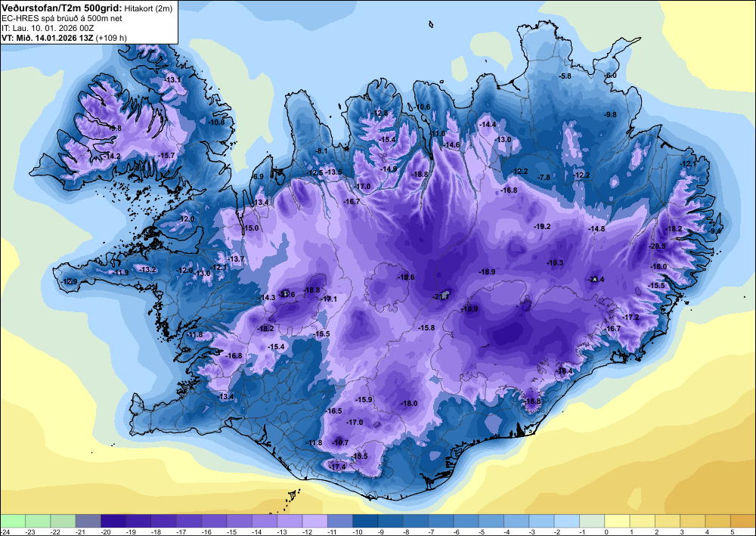Click the temperature value -6.9
The image size is (756, 536).
pos(258,177)
